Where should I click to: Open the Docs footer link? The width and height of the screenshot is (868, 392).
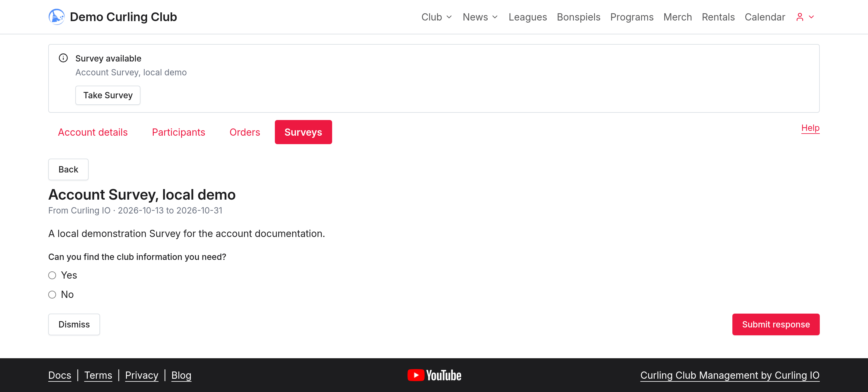60,375
